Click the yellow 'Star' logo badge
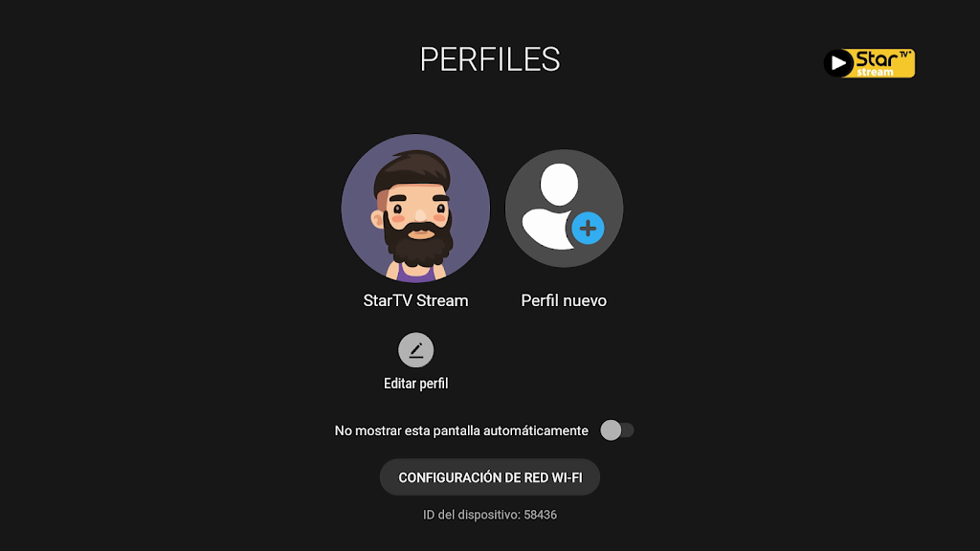980x551 pixels. click(x=884, y=58)
